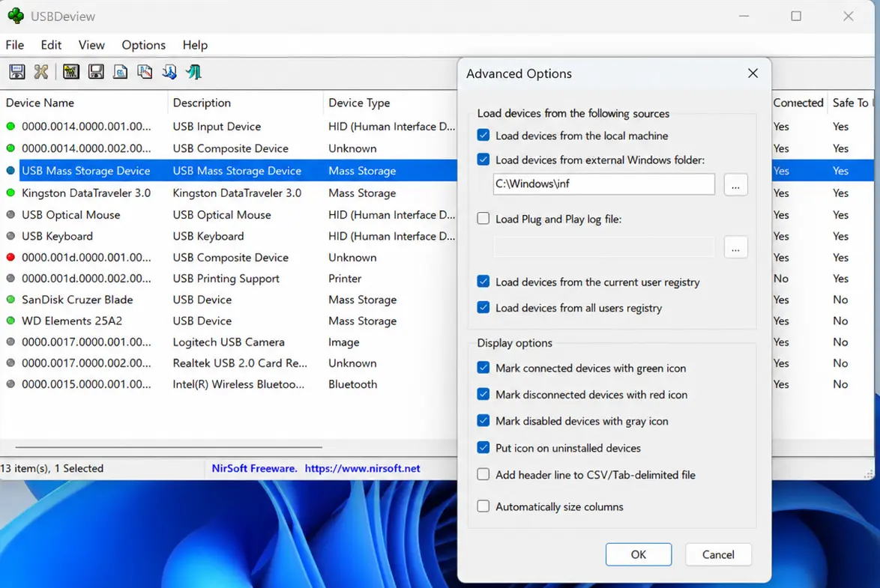Click the C:\Windows\inf folder path field
Screen dimensions: 880x588
point(604,184)
